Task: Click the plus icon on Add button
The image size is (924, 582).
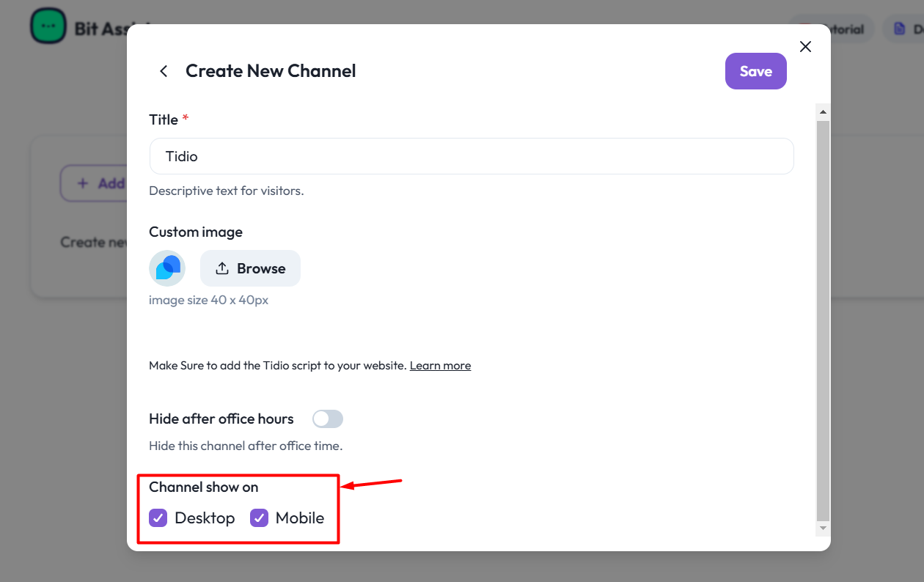Action: pos(83,183)
